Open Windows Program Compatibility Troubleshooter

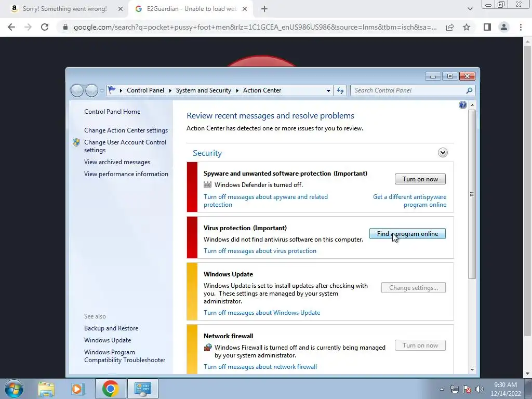click(x=125, y=356)
